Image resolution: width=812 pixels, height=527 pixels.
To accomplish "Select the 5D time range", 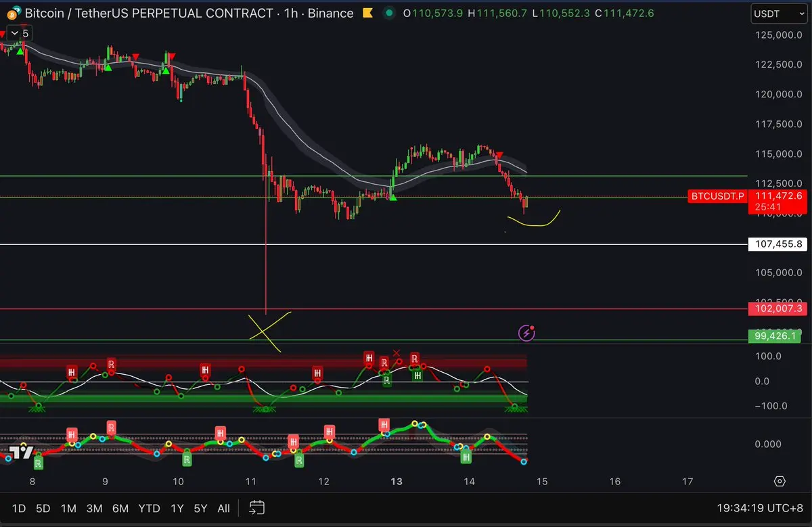I will [x=43, y=508].
